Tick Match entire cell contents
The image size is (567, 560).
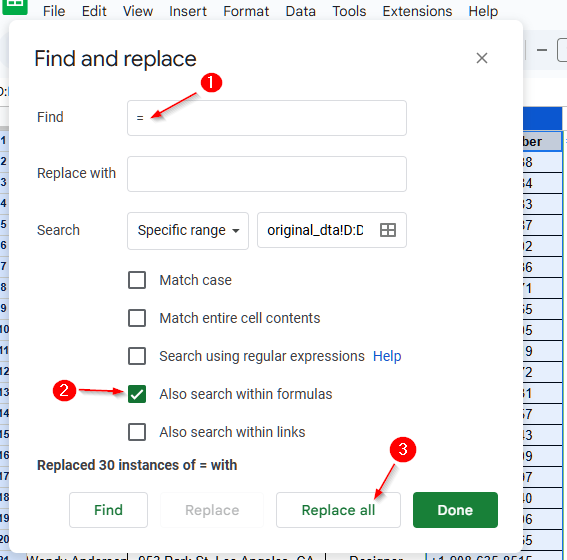[137, 318]
